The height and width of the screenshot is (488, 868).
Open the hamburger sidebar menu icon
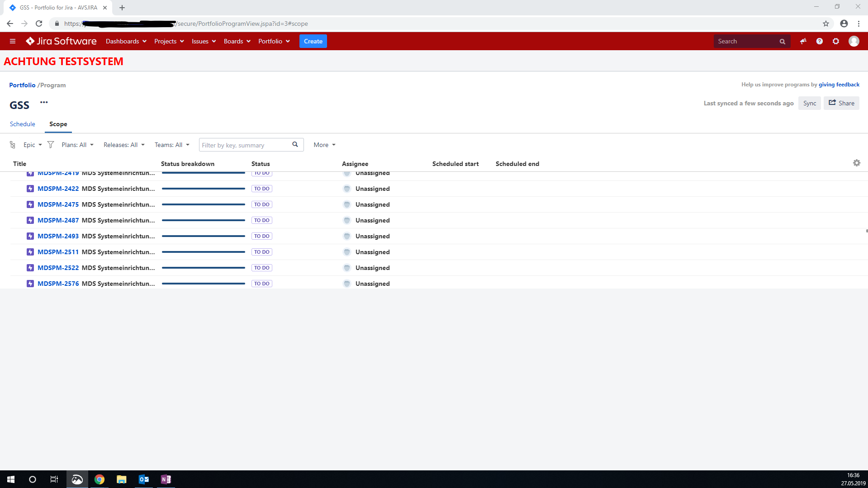tap(13, 41)
